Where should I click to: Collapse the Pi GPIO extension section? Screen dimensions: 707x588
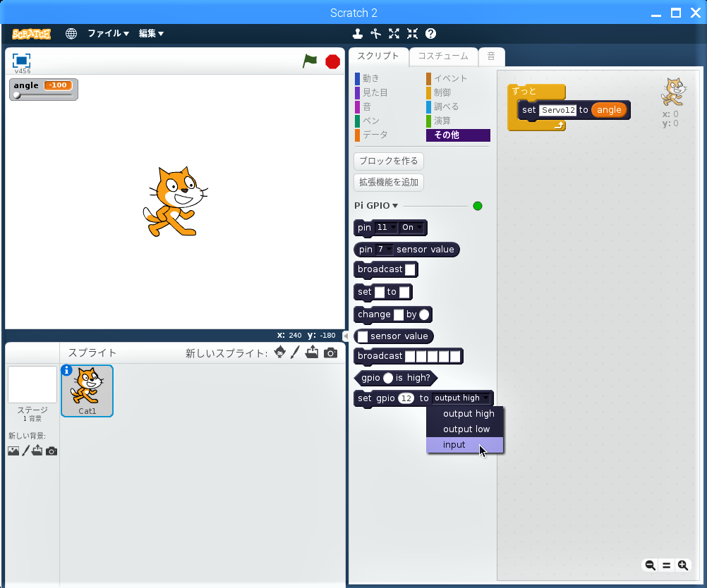[x=376, y=206]
